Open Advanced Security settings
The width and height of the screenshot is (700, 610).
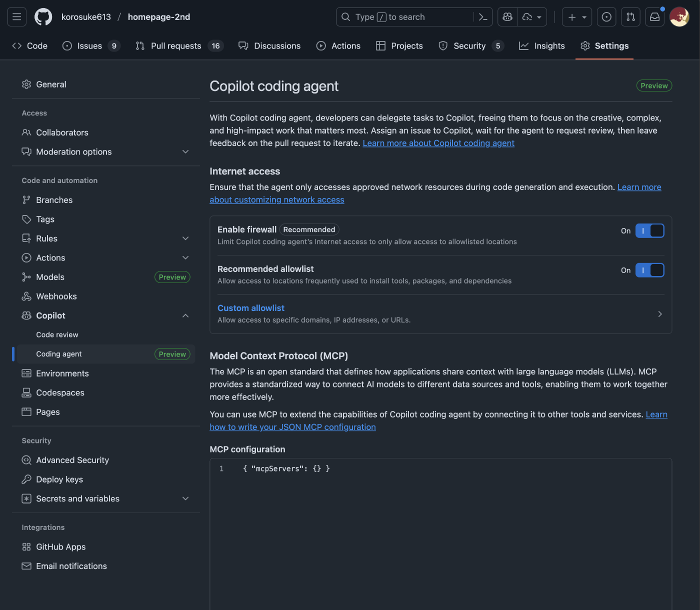106,460
